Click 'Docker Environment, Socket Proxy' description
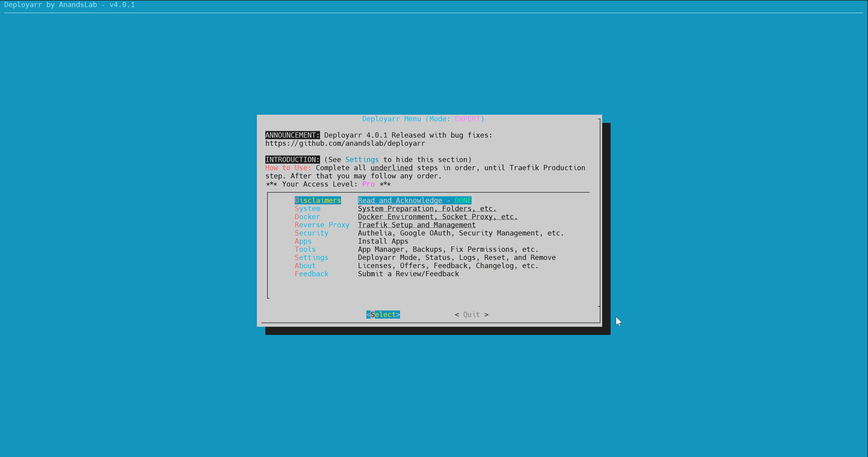868x457 pixels. tap(437, 217)
